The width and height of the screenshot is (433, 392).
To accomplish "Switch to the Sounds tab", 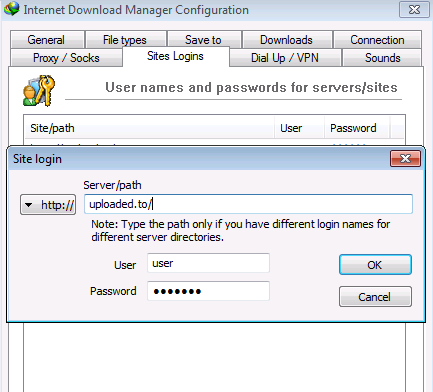I will coord(382,58).
